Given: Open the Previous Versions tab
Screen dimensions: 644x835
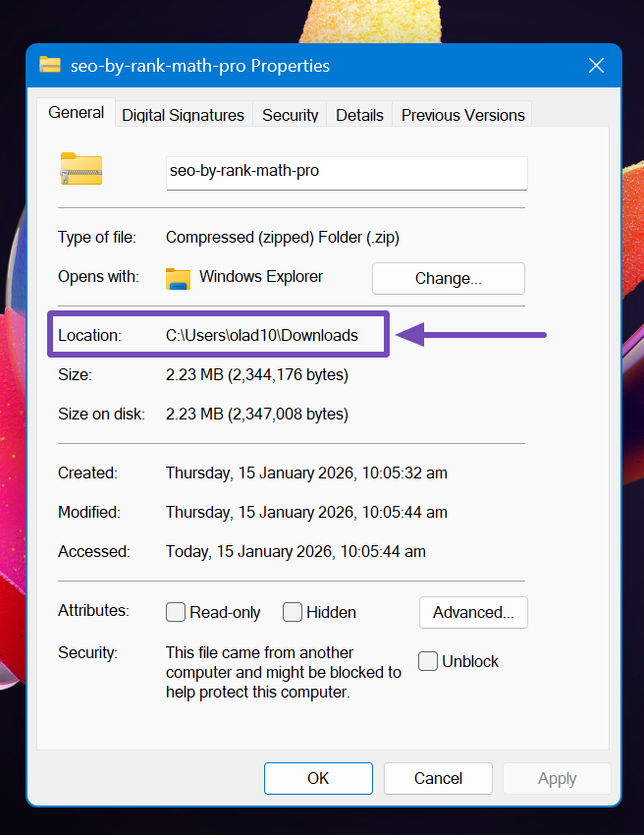Looking at the screenshot, I should point(463,115).
